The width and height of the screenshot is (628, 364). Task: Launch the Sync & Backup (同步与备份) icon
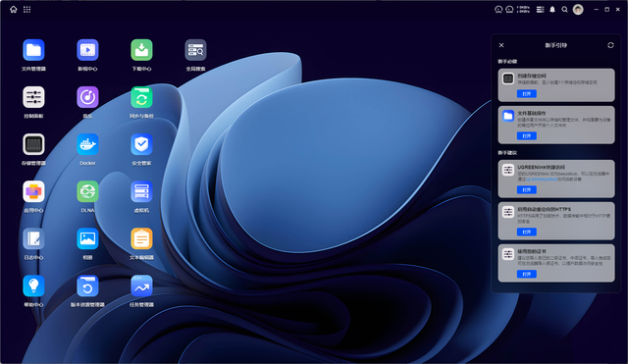point(141,97)
